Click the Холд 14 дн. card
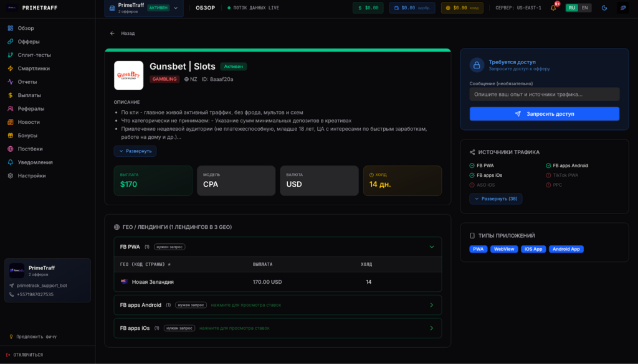The image size is (638, 364). (402, 181)
